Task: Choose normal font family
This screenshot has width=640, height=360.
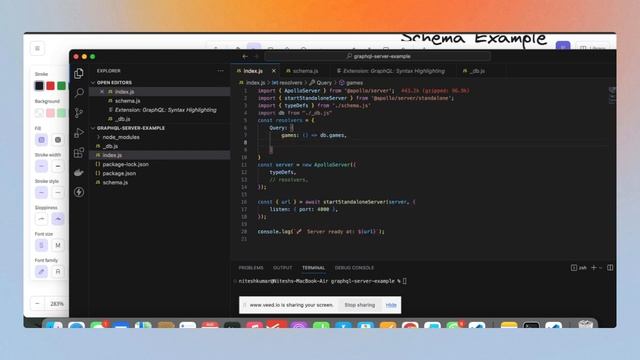Action: click(58, 272)
